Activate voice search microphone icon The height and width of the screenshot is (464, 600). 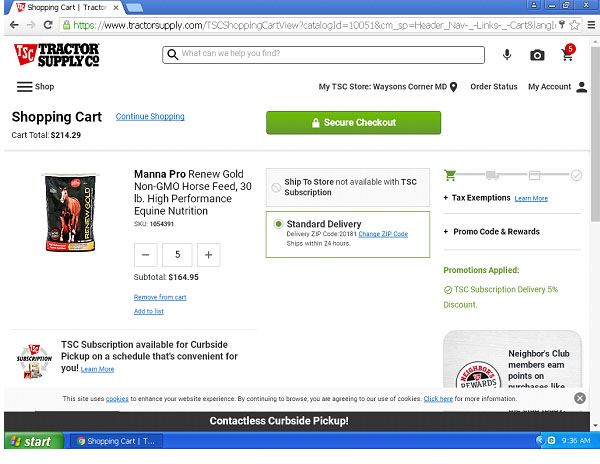point(507,55)
